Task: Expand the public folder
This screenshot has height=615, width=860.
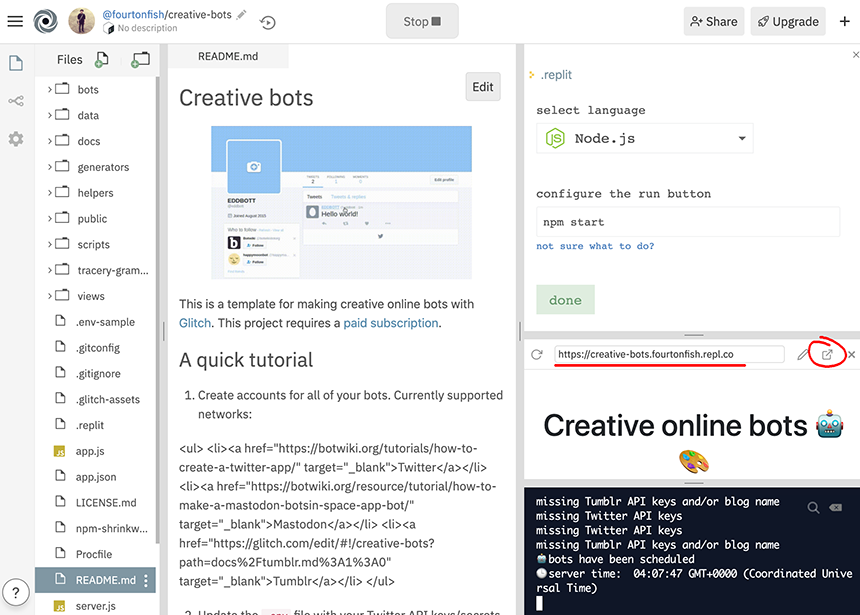Action: (x=49, y=218)
